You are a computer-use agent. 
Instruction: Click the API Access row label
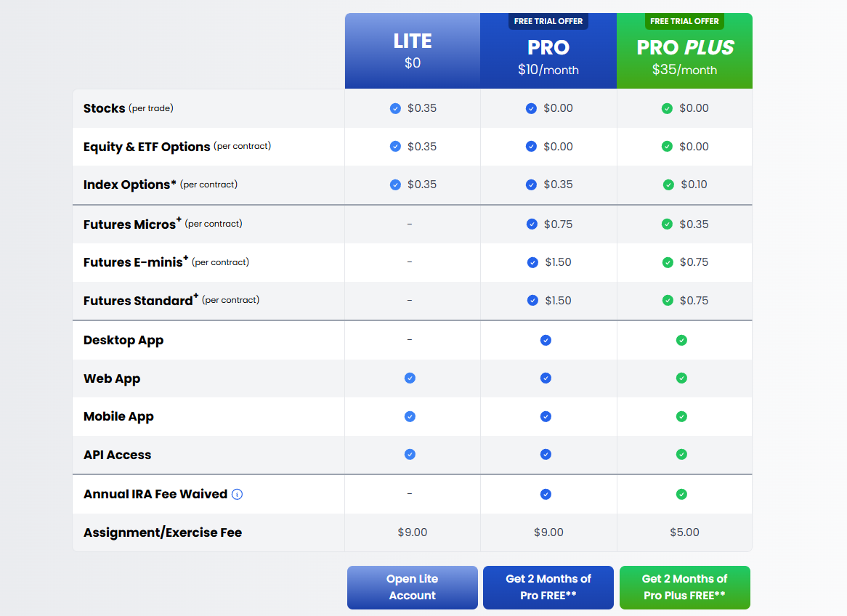[117, 455]
